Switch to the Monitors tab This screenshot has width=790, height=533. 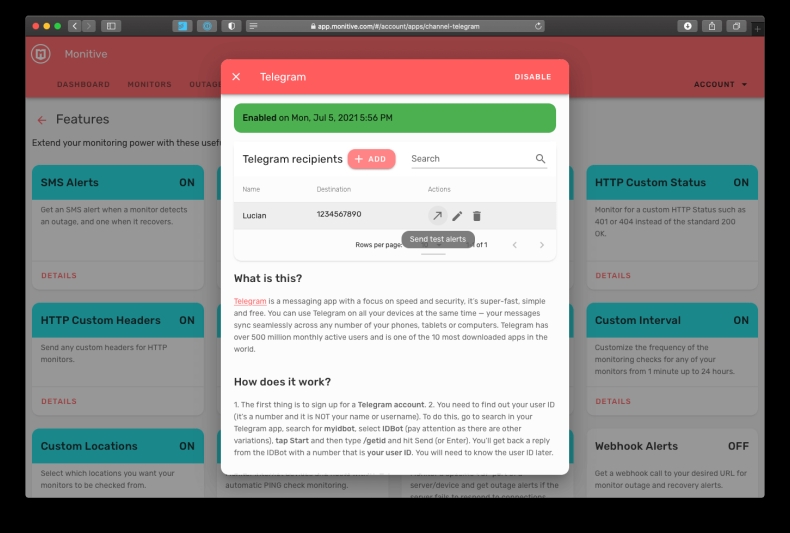tap(149, 85)
